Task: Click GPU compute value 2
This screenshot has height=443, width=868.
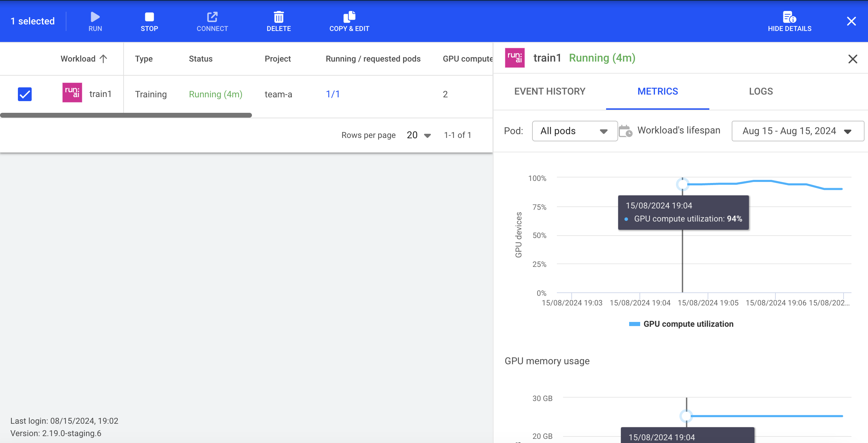Action: (445, 94)
